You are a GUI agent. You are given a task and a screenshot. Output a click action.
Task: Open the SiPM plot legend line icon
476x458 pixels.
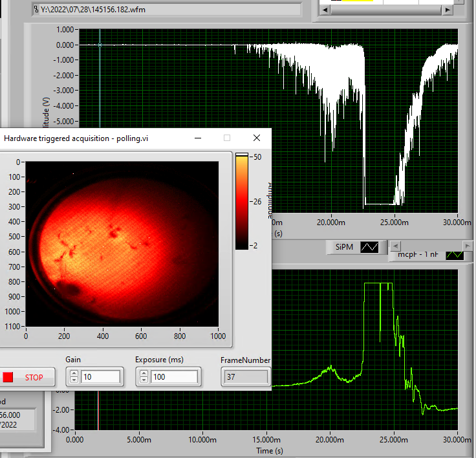[x=369, y=247]
